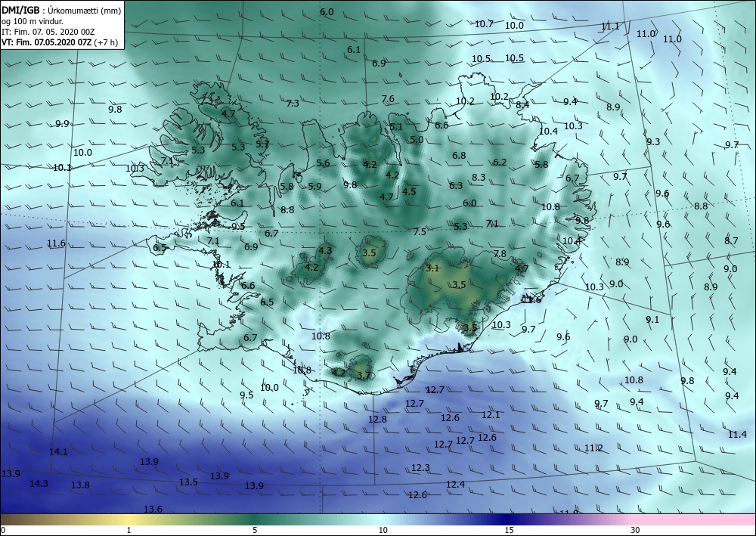Click the value 11.1 on the map
The image size is (756, 536).
coord(610,26)
